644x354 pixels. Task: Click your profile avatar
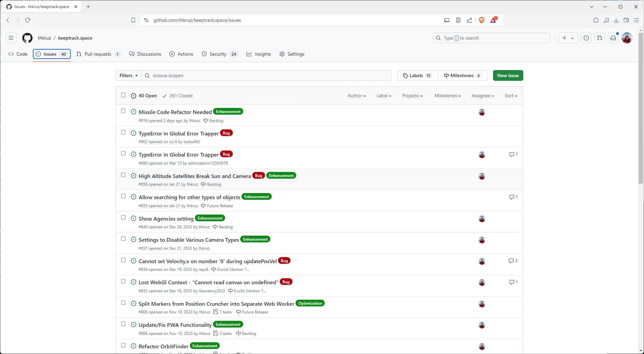coord(627,38)
